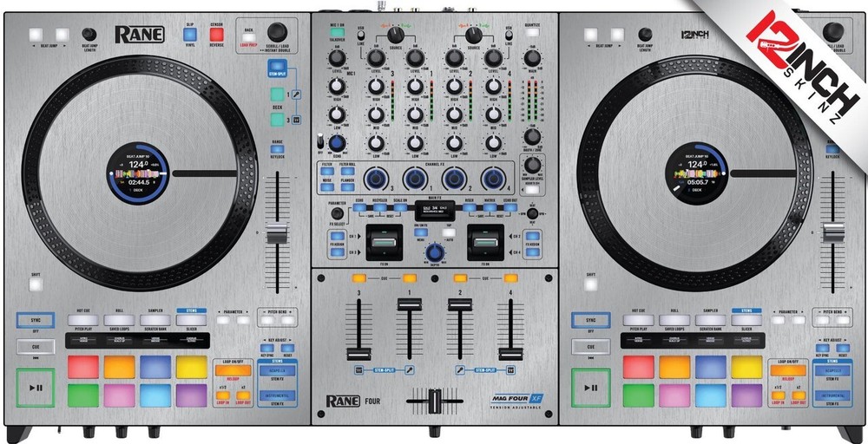Click the vocal microphone icon beside left Deck 1
This screenshot has width=868, height=444.
coord(297,95)
